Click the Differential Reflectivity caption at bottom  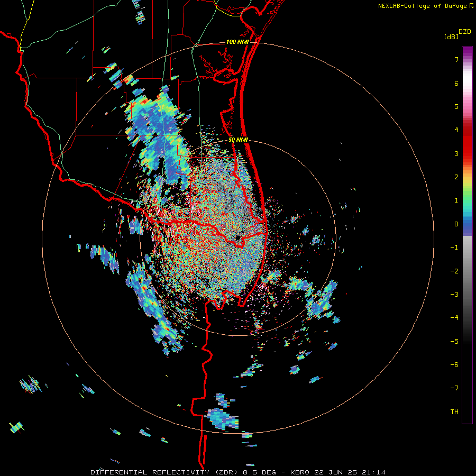click(238, 472)
